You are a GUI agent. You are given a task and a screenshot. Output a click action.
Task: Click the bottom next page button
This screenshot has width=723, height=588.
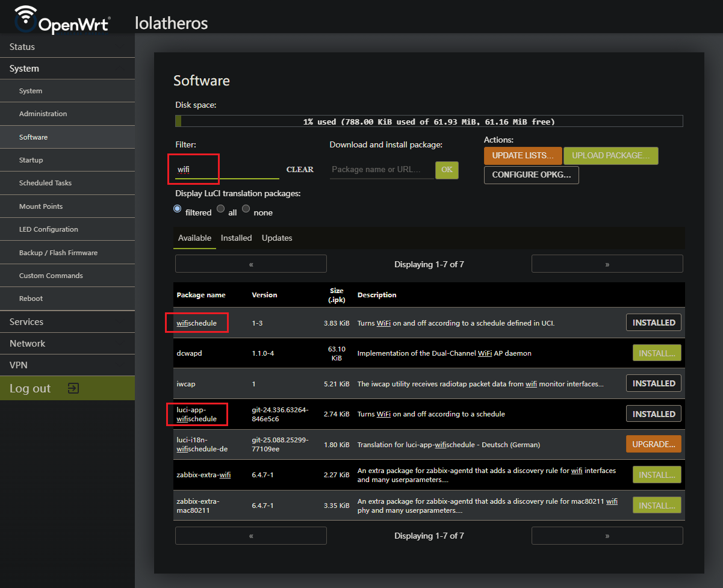coord(607,536)
